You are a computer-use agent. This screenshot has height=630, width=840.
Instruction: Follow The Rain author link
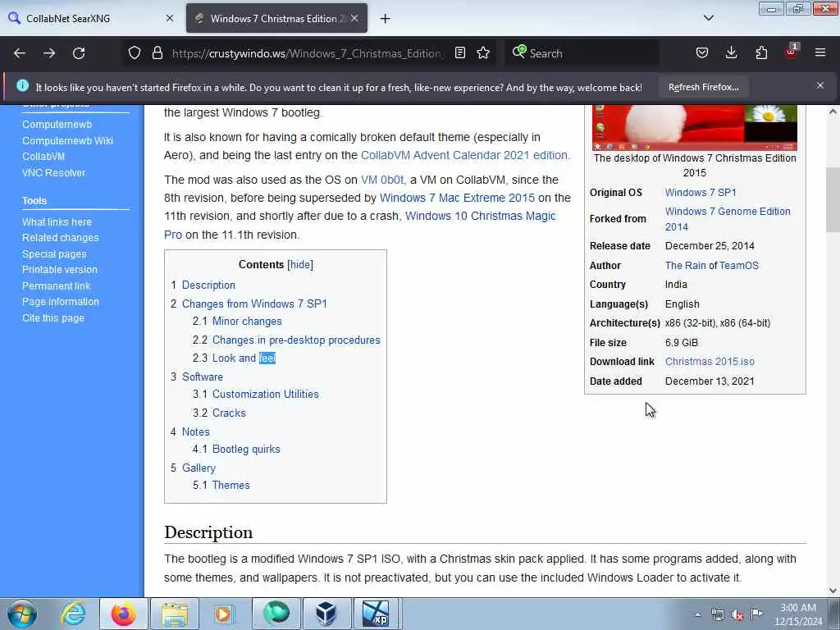click(685, 266)
